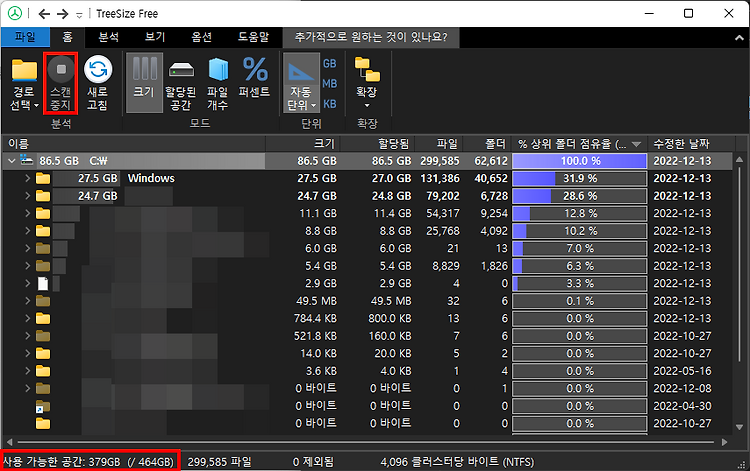750x471 pixels.
Task: Select the 홈 ribbon tab
Action: [67, 37]
